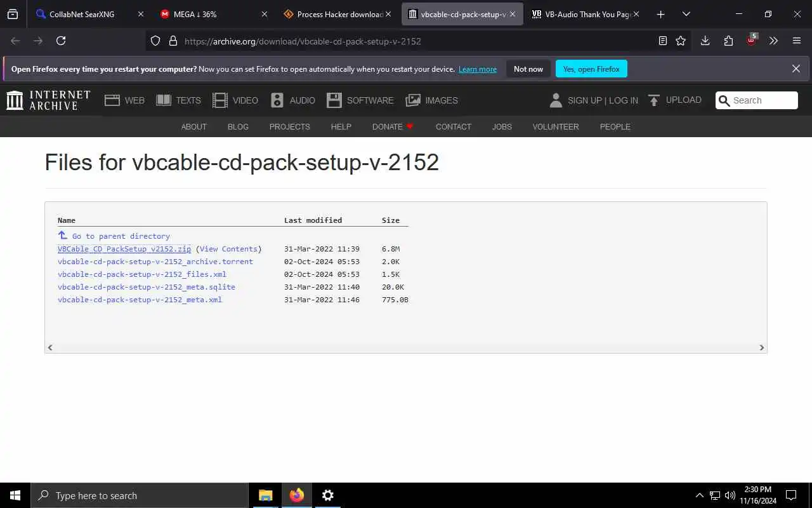The image size is (812, 508).
Task: Open PEOPLE menu item
Action: 615,127
